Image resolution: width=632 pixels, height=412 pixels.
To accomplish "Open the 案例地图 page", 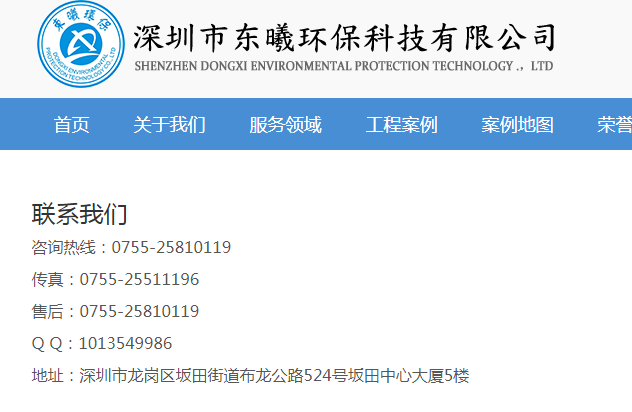I will tap(517, 125).
